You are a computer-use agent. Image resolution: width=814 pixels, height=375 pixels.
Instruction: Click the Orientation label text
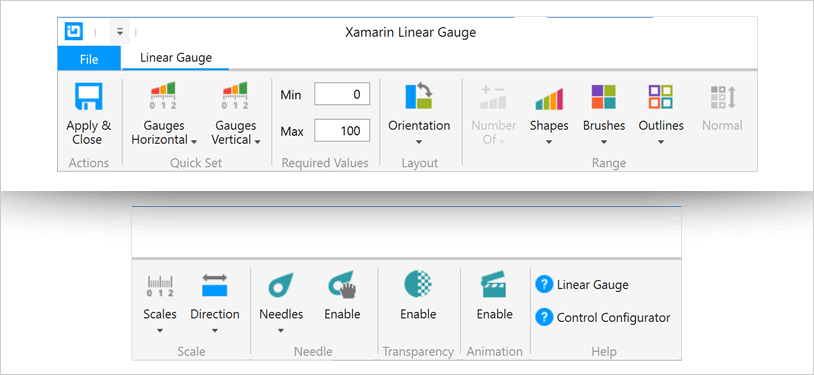click(x=419, y=126)
